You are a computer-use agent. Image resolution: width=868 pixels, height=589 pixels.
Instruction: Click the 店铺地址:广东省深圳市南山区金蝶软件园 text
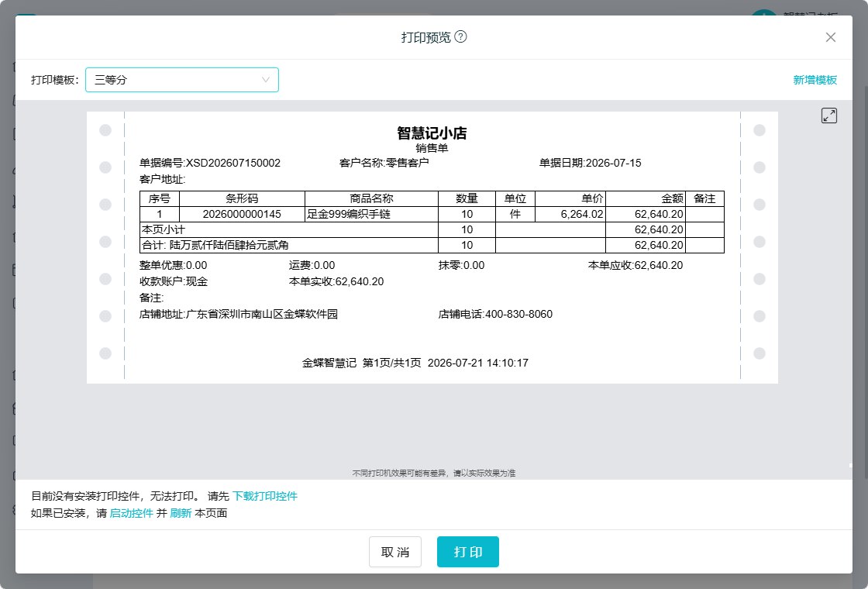[239, 314]
